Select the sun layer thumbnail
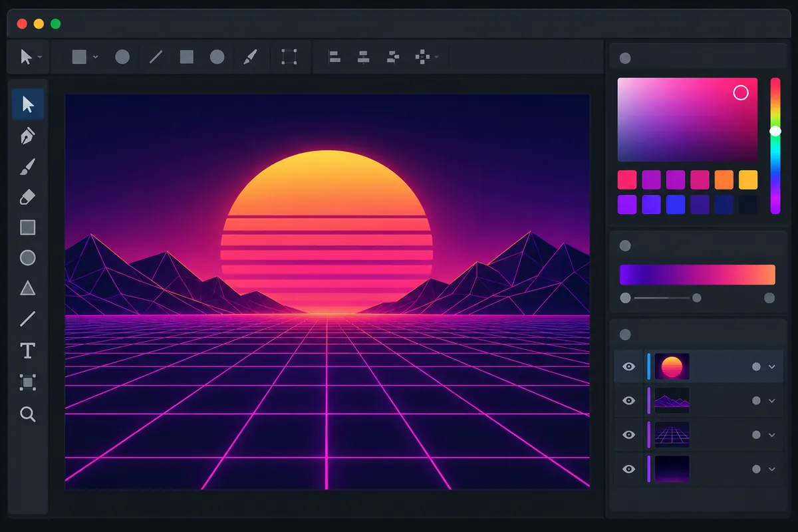This screenshot has width=798, height=532. 672,366
